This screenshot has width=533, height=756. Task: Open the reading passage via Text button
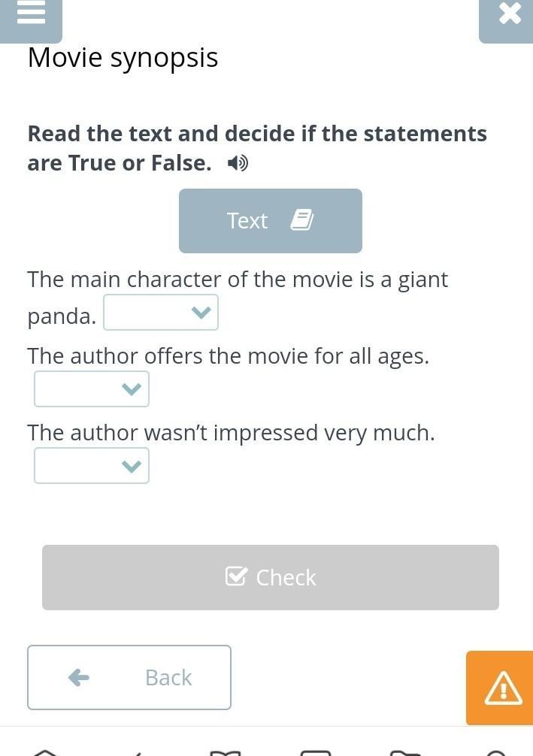click(270, 220)
